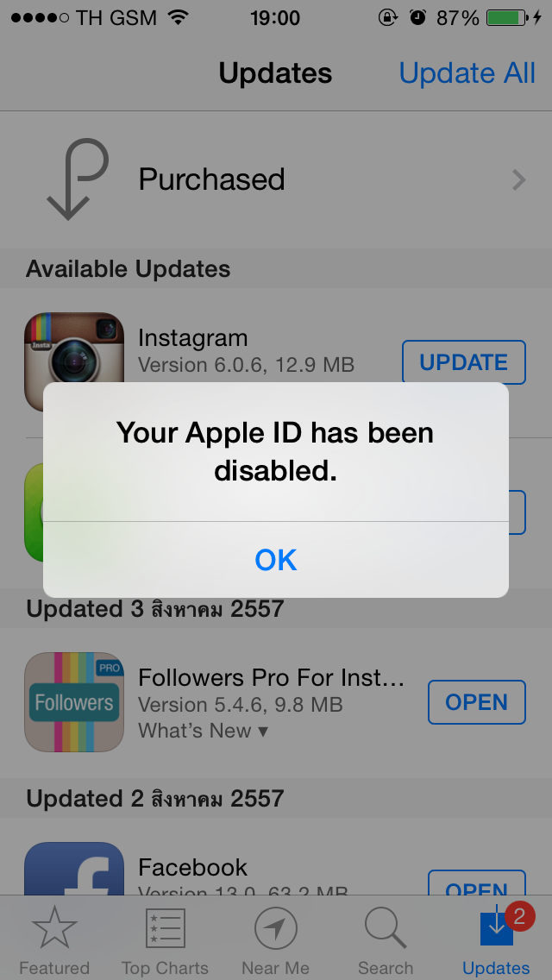552x980 pixels.
Task: Dismiss the alert with OK
Action: (x=276, y=559)
